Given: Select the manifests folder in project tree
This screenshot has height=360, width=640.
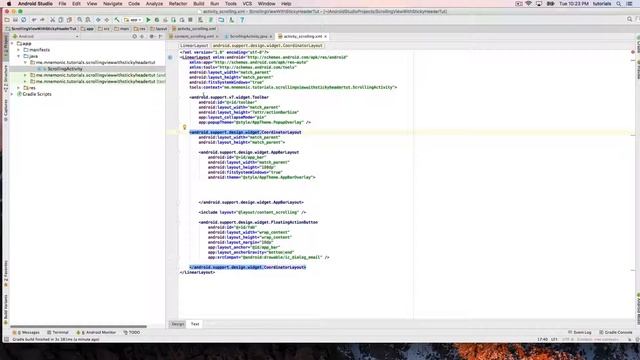Looking at the screenshot, I should click(39, 50).
